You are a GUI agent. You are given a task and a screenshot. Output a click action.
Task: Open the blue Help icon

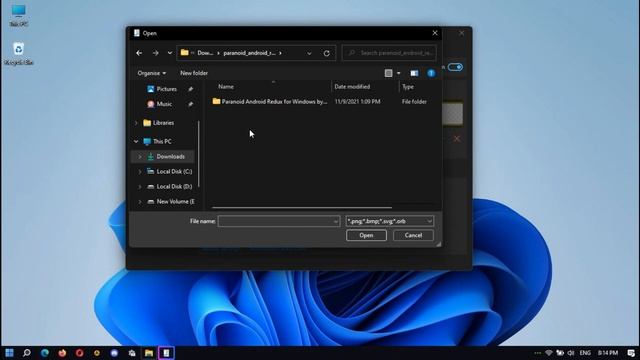coord(431,73)
